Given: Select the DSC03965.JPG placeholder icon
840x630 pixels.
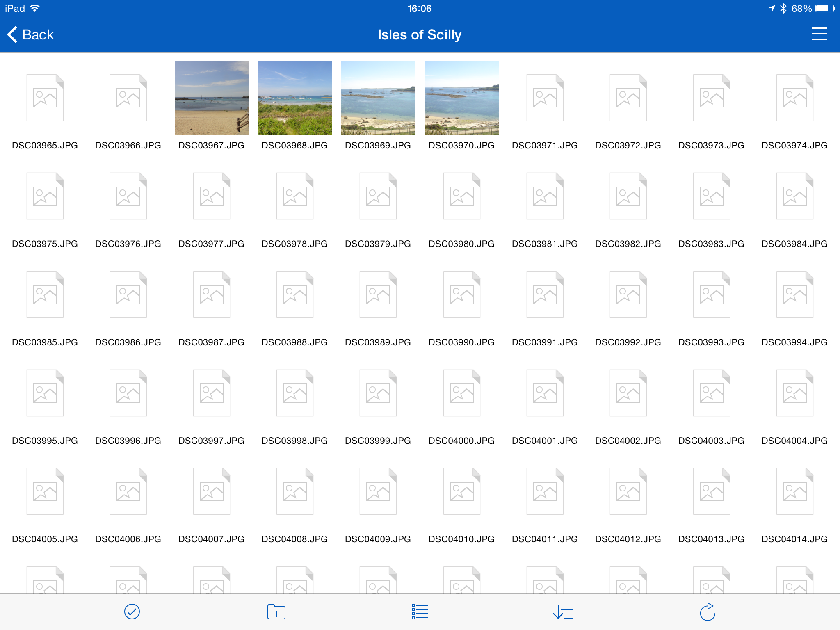Looking at the screenshot, I should 45,98.
